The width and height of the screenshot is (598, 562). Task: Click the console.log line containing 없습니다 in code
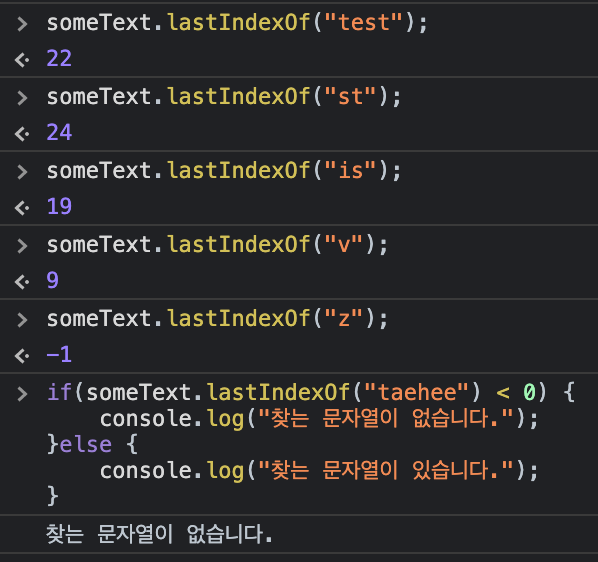pyautogui.click(x=319, y=419)
